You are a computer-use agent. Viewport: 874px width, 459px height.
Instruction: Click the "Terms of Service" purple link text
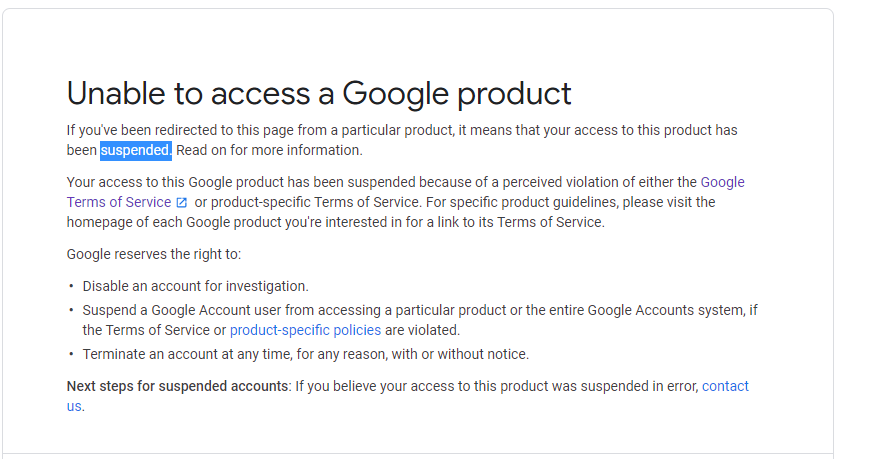119,202
